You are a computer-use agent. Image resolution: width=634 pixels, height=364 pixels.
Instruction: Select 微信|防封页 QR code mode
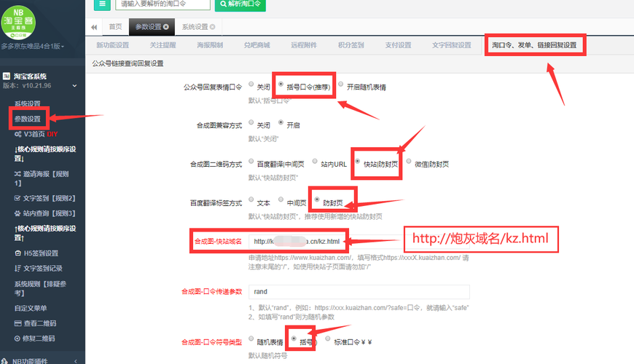pyautogui.click(x=409, y=161)
